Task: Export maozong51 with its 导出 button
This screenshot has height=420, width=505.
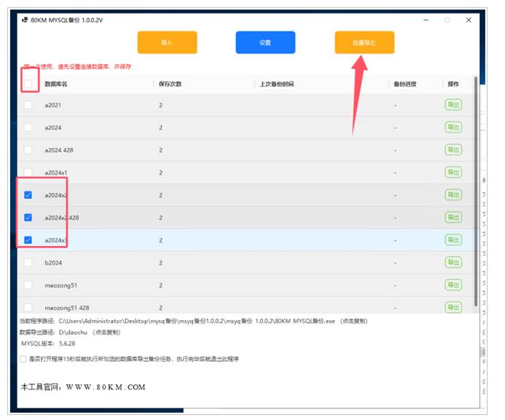Action: point(453,285)
